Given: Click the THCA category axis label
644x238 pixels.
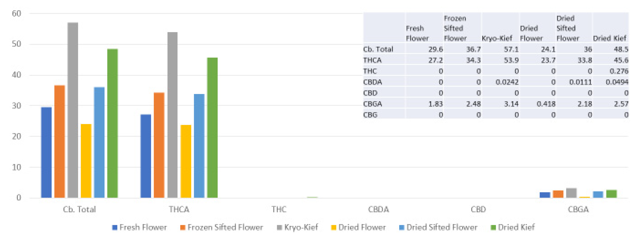Looking at the screenshot, I should [x=179, y=209].
